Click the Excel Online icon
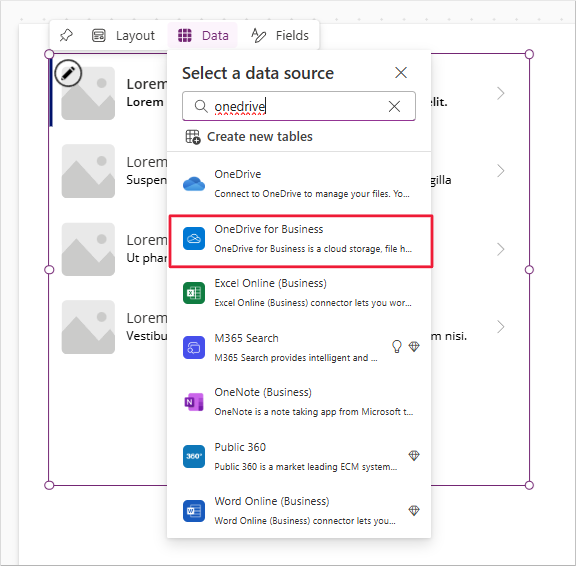The height and width of the screenshot is (566, 576). pos(194,293)
